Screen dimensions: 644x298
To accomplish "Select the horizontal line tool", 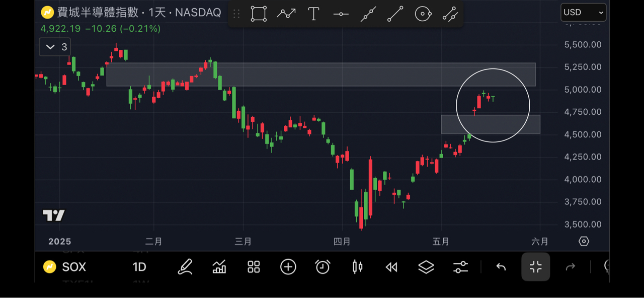I will [x=341, y=14].
